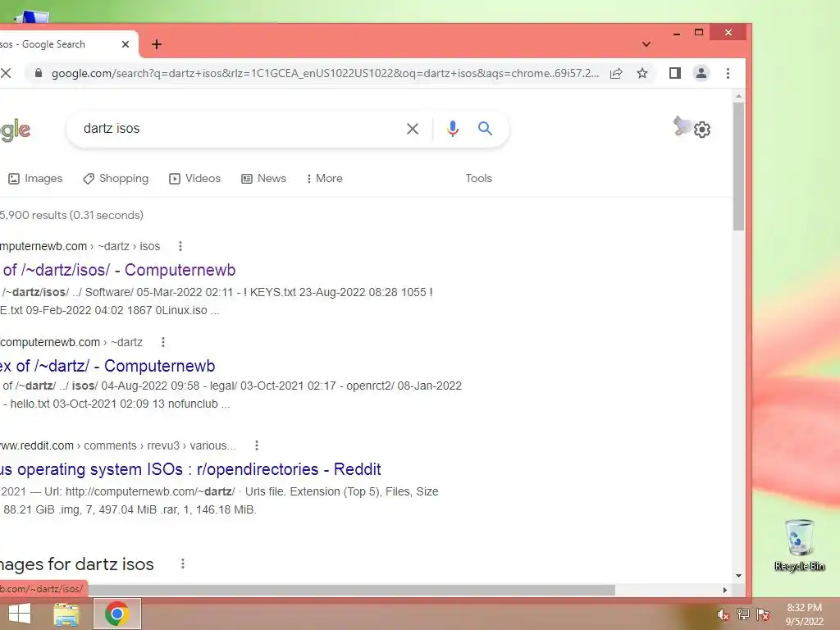Click horizontal scrollbar right arrow
This screenshot has width=840, height=630.
(725, 590)
